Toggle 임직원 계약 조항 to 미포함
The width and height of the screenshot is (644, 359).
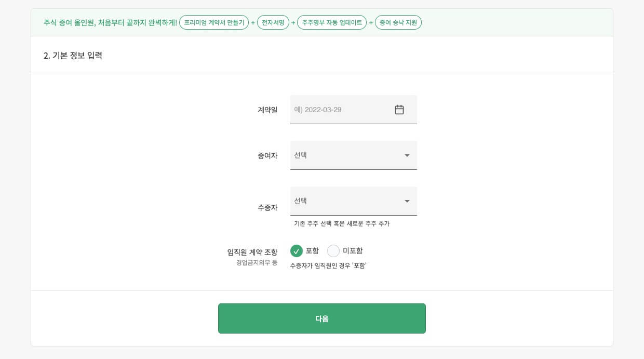333,251
